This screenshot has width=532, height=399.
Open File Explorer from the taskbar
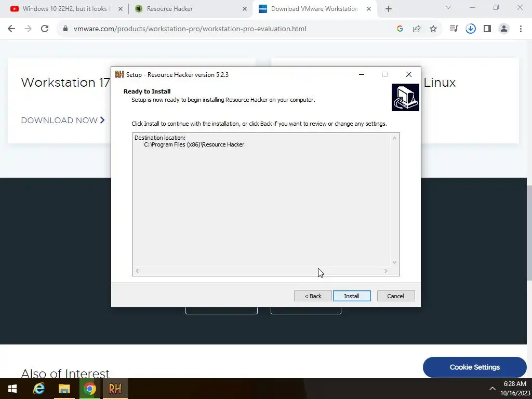(x=64, y=389)
